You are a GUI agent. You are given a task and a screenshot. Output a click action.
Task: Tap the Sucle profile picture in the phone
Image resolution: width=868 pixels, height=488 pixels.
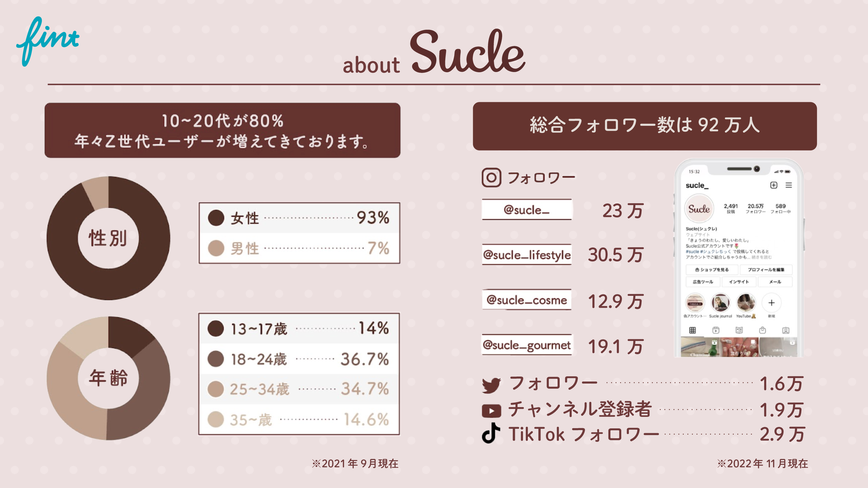coord(699,209)
